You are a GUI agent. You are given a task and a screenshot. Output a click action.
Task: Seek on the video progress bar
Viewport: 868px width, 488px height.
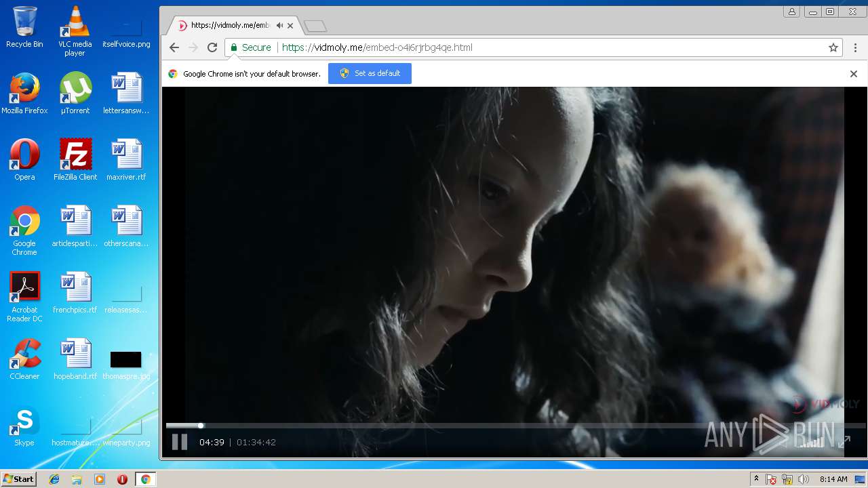pyautogui.click(x=515, y=426)
